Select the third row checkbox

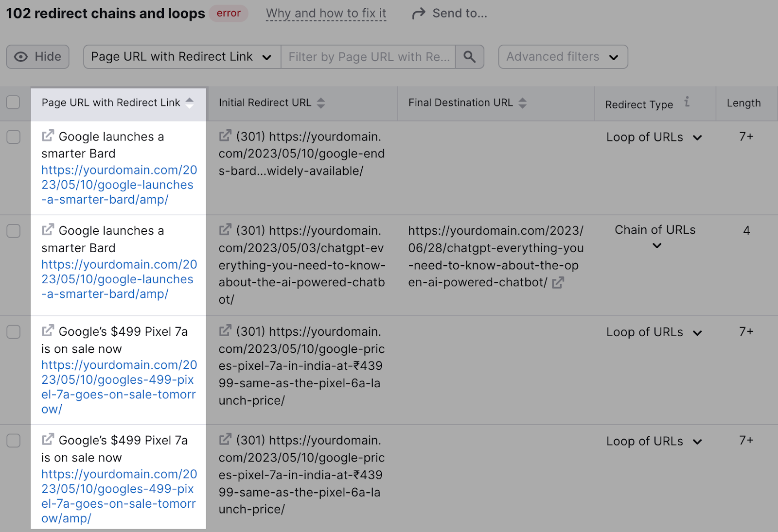click(x=13, y=332)
